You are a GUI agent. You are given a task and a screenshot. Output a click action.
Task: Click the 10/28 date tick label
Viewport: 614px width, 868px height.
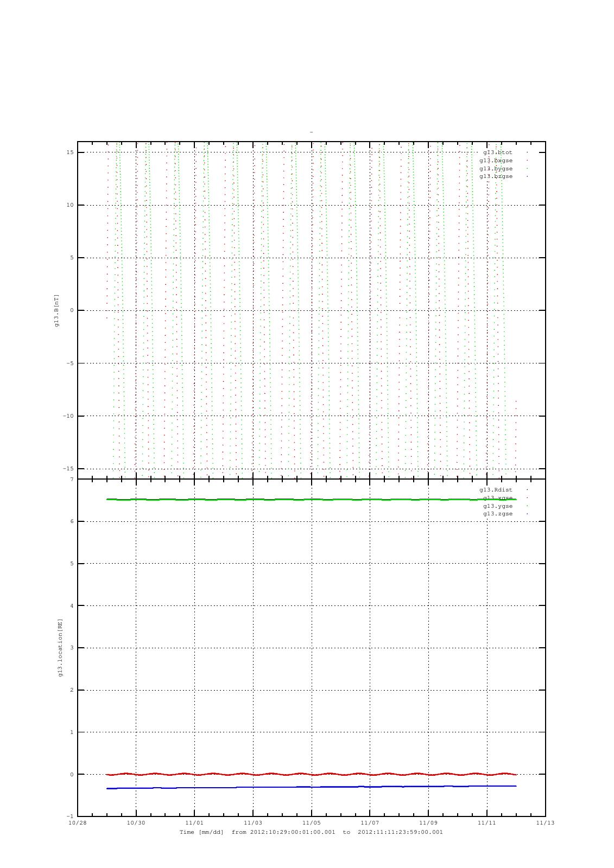coord(78,823)
